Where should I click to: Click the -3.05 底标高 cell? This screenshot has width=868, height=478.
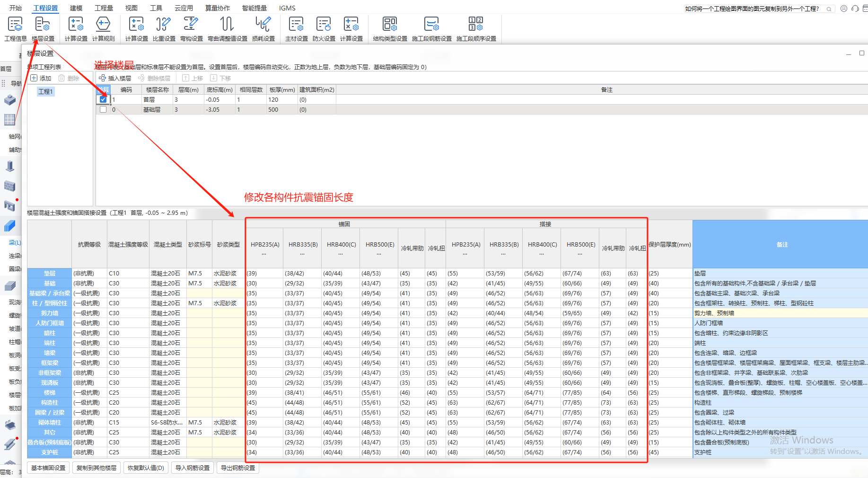tap(219, 109)
